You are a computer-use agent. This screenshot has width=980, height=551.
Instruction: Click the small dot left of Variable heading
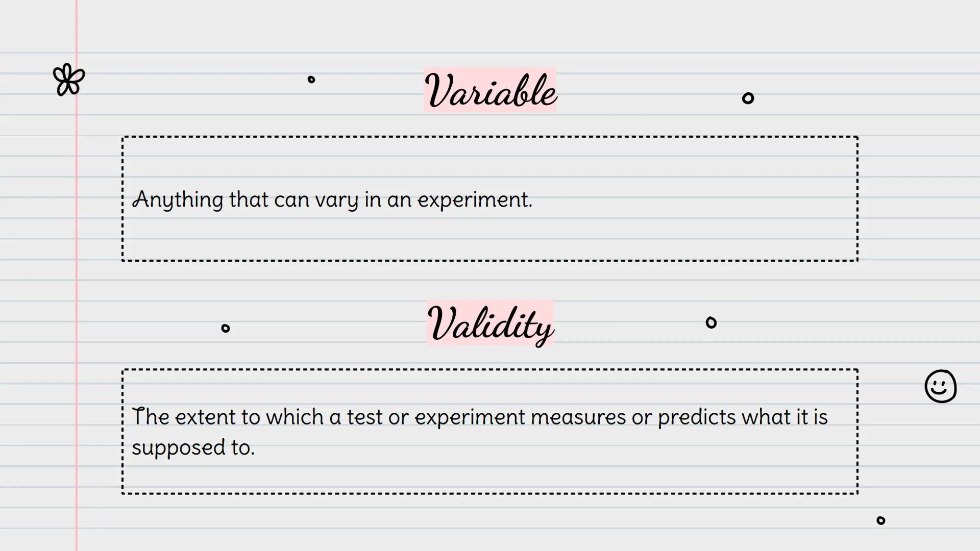(311, 80)
